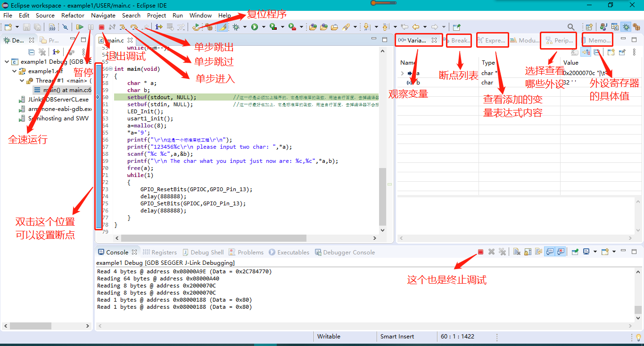Viewport: 644px width, 346px height.
Task: Click the Step Over toolbar icon
Action: pyautogui.click(x=134, y=27)
